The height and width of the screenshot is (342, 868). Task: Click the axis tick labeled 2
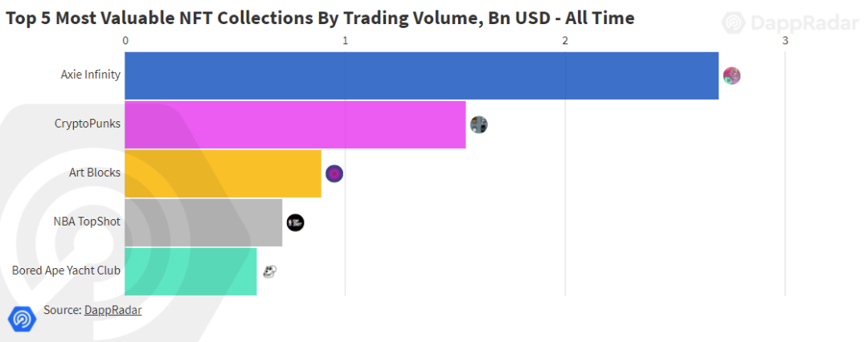[x=565, y=40]
